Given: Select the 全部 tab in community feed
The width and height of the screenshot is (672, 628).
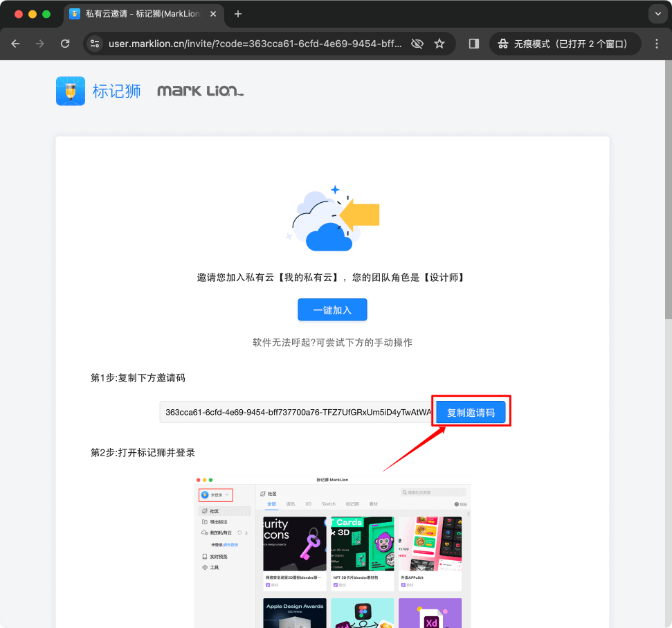Looking at the screenshot, I should pos(271,504).
